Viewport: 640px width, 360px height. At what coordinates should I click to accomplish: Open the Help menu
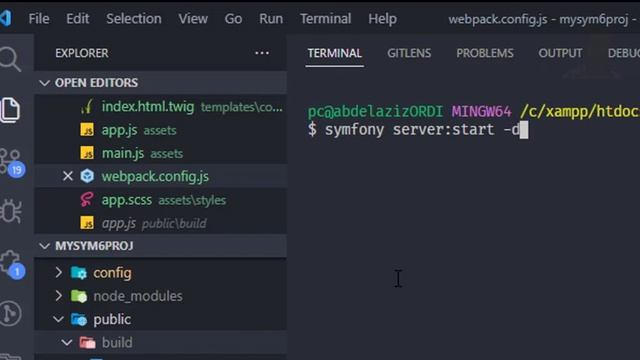tap(382, 19)
